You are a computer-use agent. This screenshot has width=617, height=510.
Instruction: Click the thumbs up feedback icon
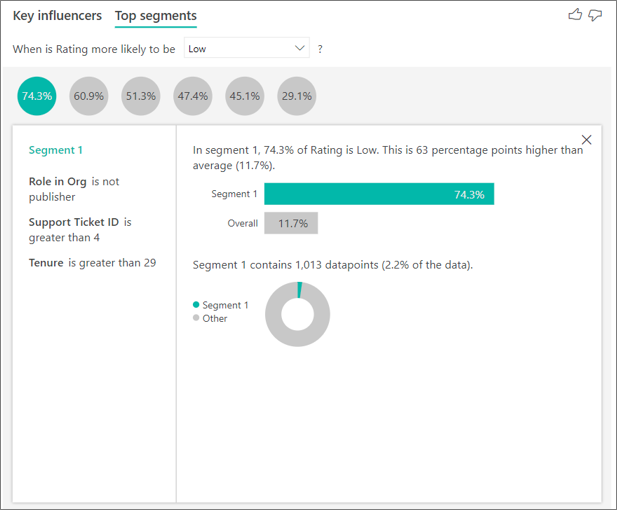click(x=574, y=15)
